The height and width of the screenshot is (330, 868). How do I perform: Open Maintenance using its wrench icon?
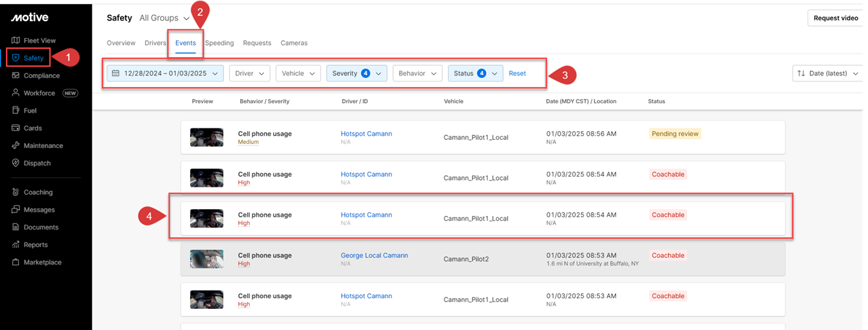[16, 146]
